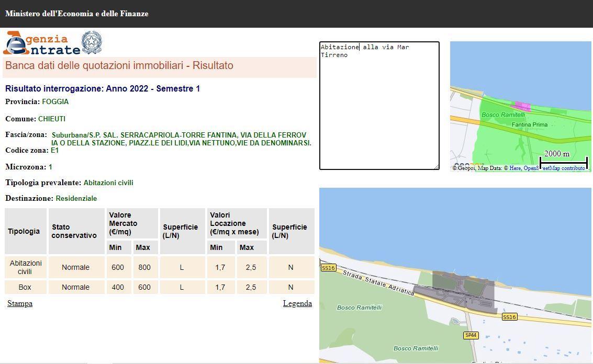Select the 'Banca dati delle quotazioni immobiliari - Risultato' title
Image resolution: width=593 pixels, height=364 pixels.
pos(119,65)
